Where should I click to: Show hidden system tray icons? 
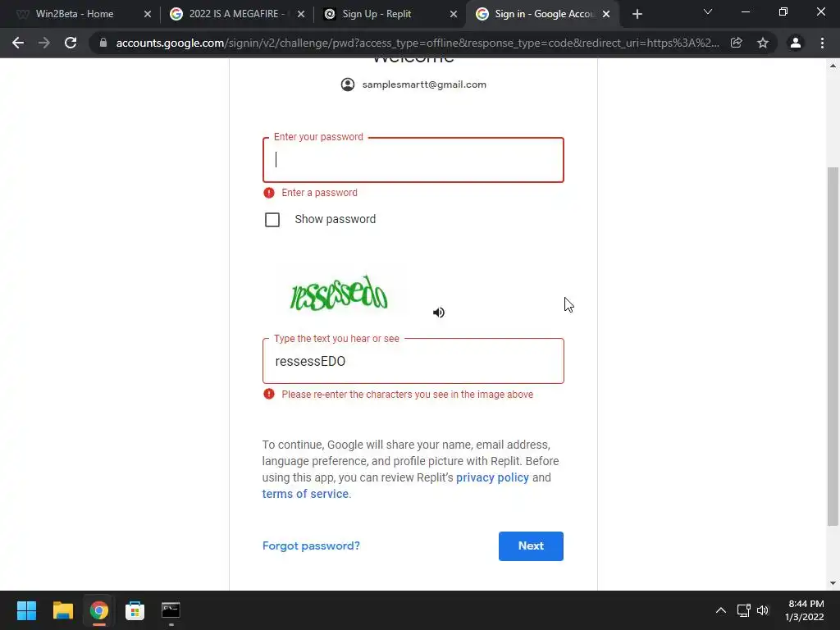pyautogui.click(x=721, y=610)
